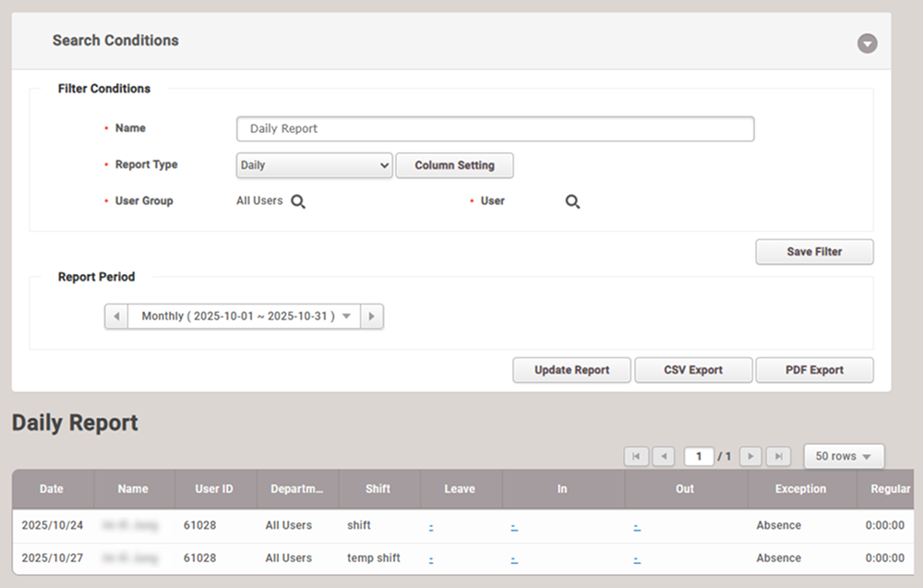923x588 pixels.
Task: Jump to first page of results
Action: tap(636, 456)
